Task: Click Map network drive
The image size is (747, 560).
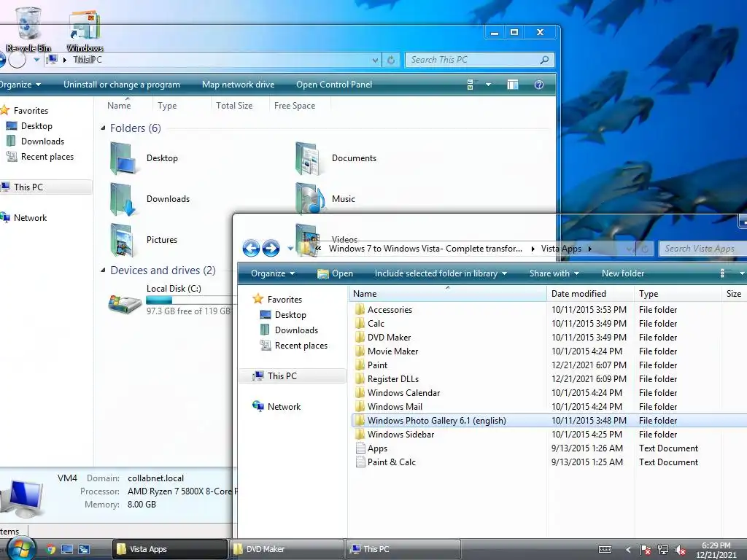Action: point(239,85)
